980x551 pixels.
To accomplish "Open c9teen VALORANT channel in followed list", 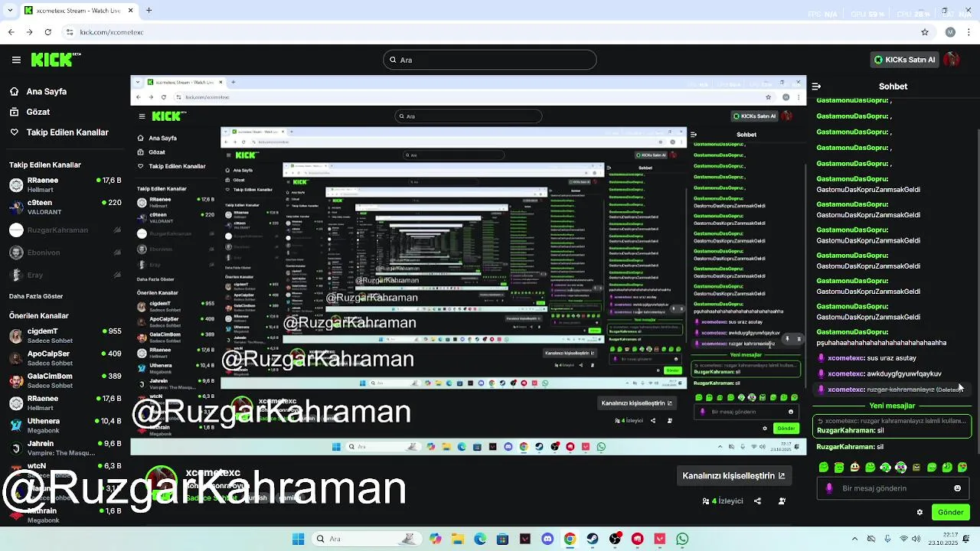I will tap(65, 206).
